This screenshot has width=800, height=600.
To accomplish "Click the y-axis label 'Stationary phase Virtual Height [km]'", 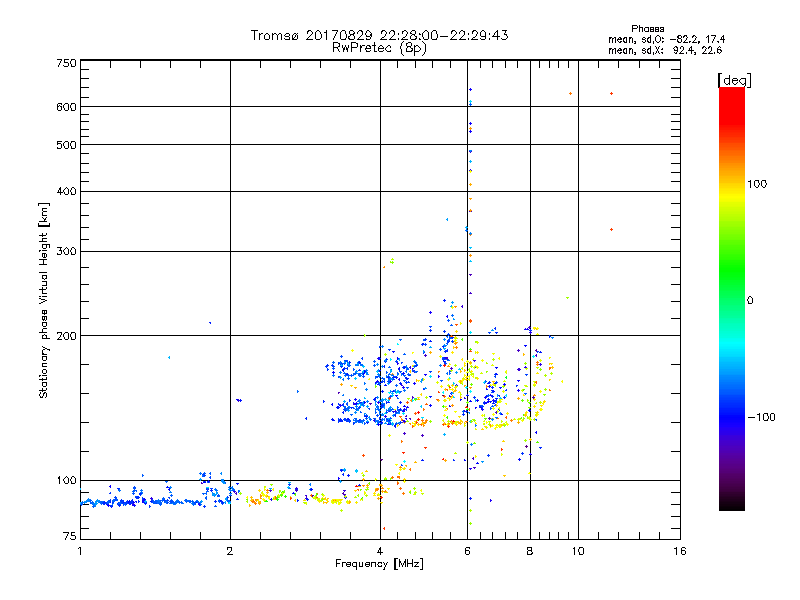I will [44, 300].
